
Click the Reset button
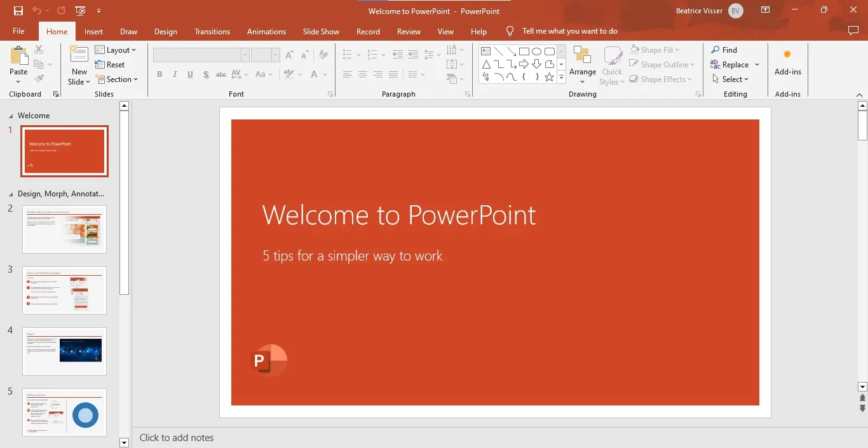pyautogui.click(x=110, y=64)
